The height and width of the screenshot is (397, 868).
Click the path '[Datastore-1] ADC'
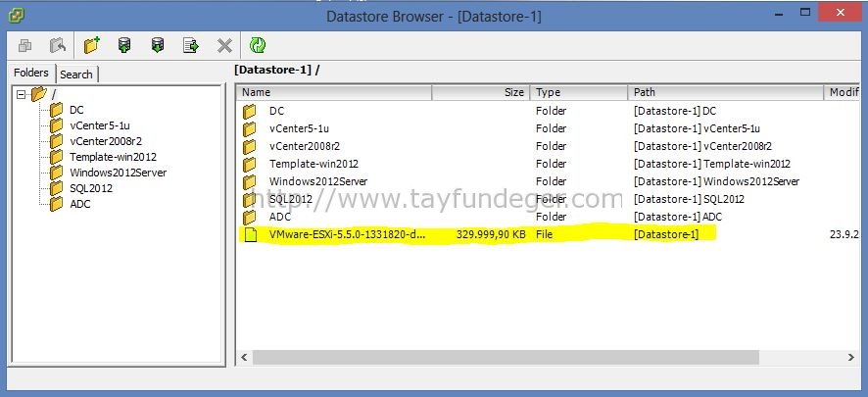click(x=678, y=217)
